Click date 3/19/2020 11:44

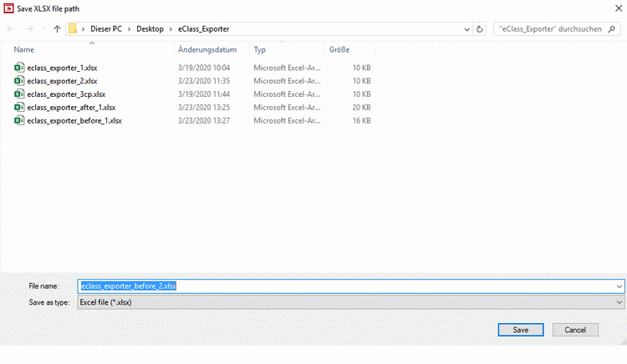coord(204,94)
